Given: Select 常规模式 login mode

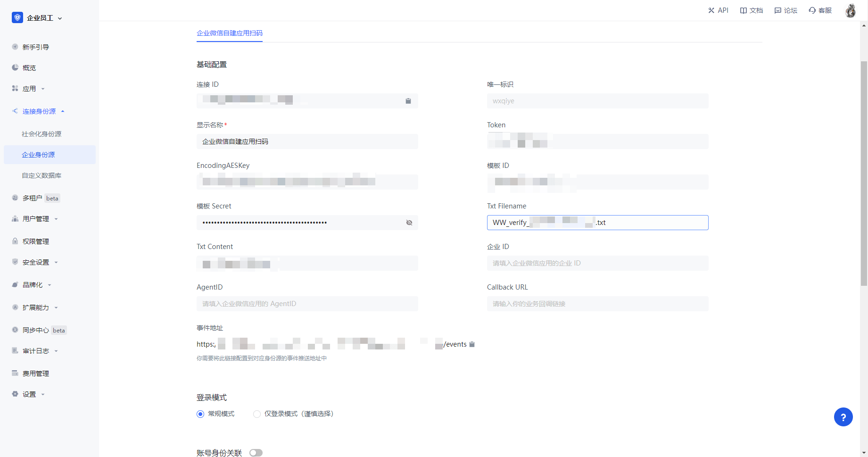Looking at the screenshot, I should (x=200, y=414).
